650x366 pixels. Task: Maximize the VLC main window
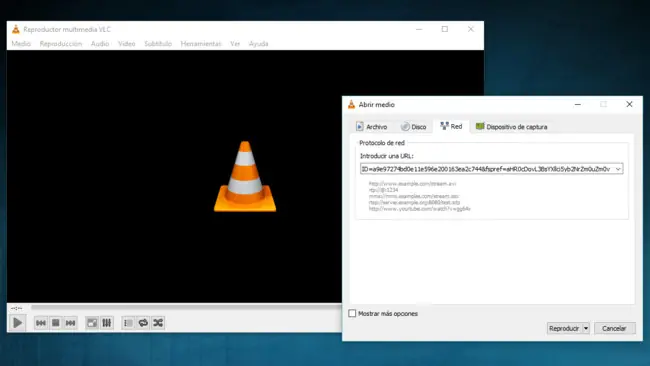pyautogui.click(x=445, y=29)
